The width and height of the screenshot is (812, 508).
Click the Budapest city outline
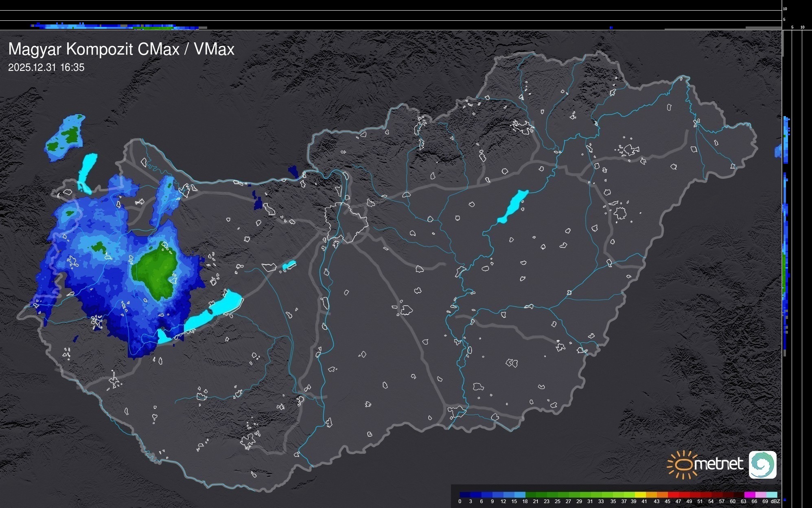tap(346, 222)
